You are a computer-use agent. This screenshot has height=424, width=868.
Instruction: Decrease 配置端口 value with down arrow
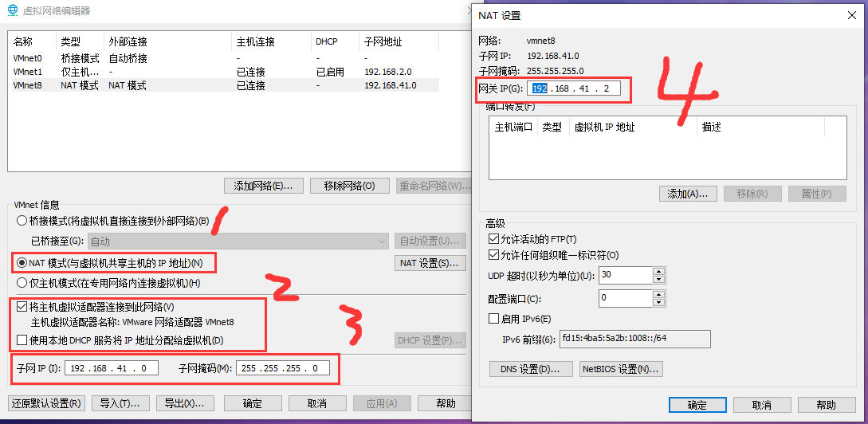[x=658, y=303]
